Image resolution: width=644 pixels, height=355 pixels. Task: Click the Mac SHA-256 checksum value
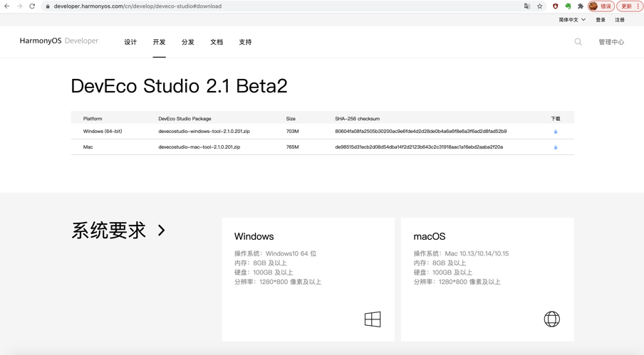(419, 147)
